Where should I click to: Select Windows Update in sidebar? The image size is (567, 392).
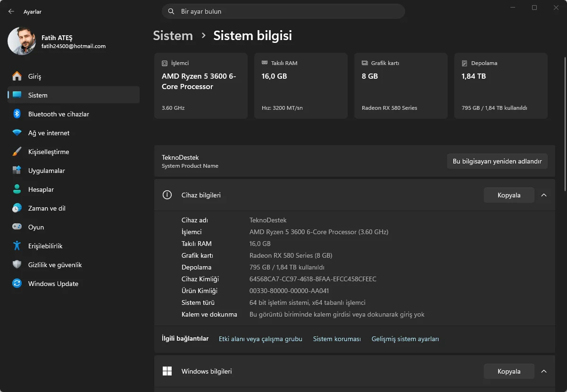click(74, 284)
